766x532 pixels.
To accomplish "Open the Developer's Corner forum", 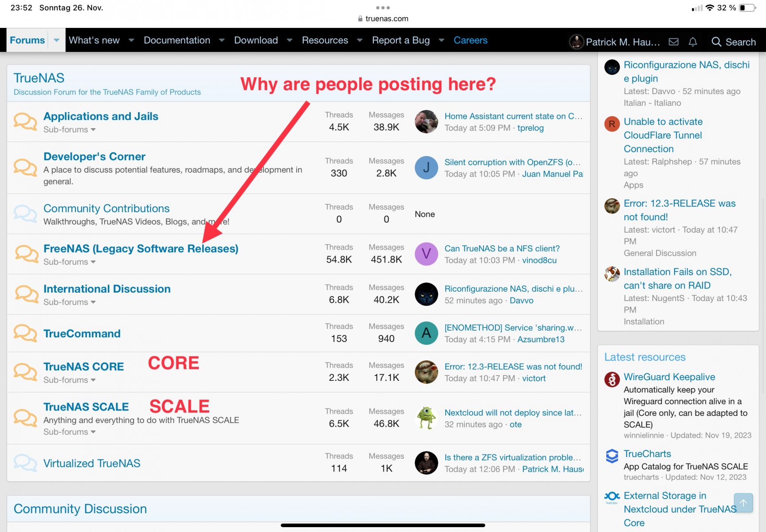I will (94, 156).
